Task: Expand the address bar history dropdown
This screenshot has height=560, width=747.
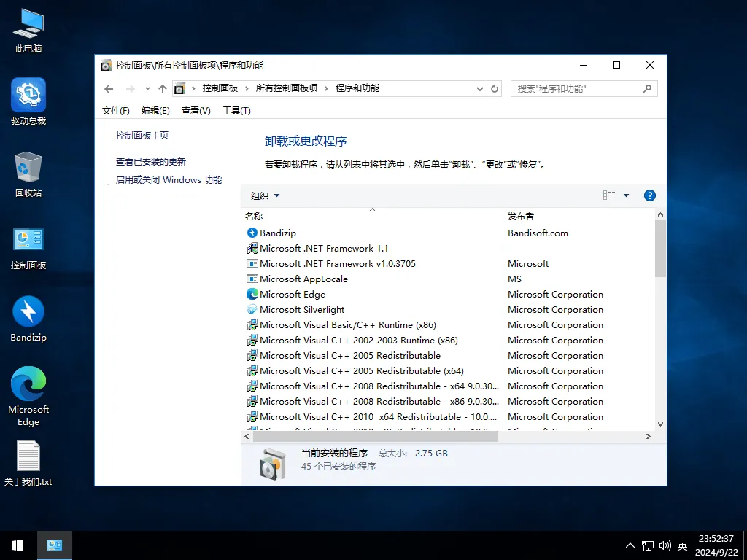Action: pyautogui.click(x=479, y=87)
